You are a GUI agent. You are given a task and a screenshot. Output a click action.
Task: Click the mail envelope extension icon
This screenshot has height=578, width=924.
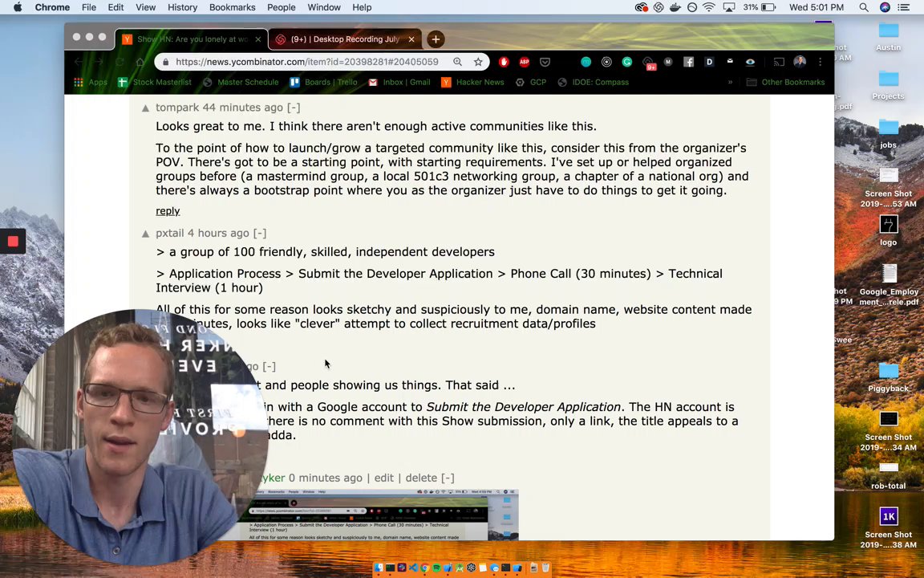click(x=730, y=61)
